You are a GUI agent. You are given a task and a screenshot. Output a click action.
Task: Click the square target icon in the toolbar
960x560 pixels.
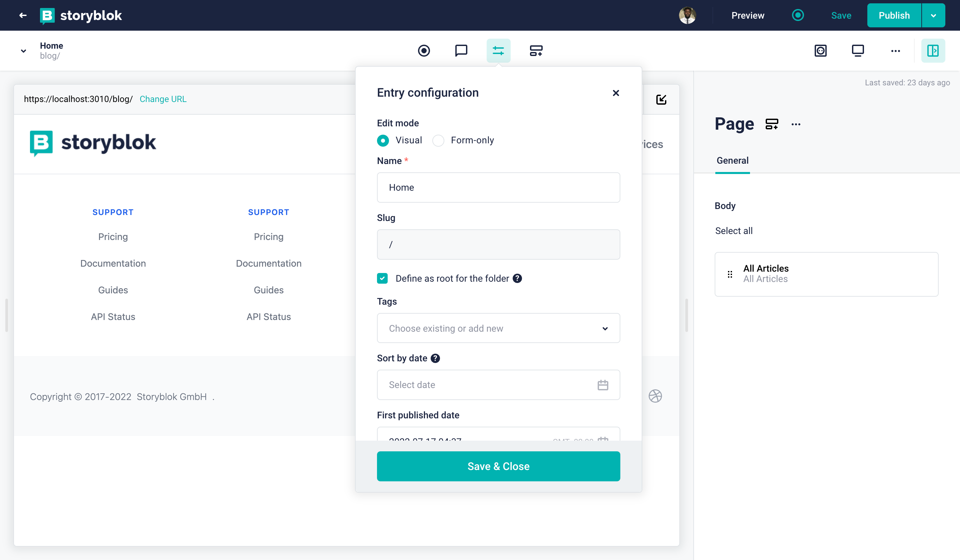[821, 51]
